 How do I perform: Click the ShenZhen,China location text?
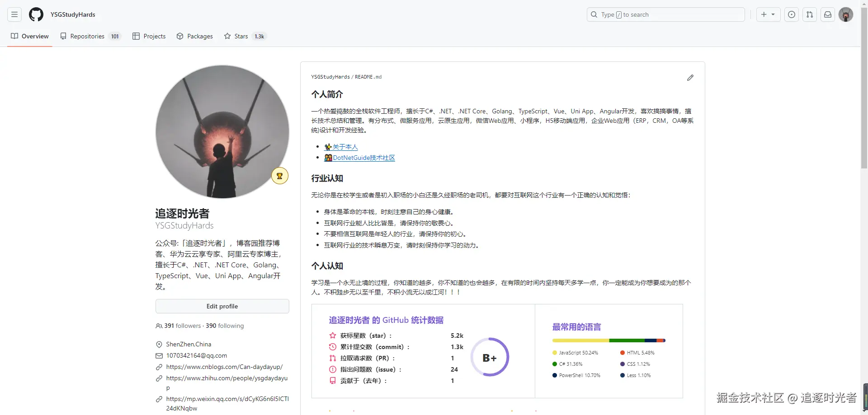(189, 344)
